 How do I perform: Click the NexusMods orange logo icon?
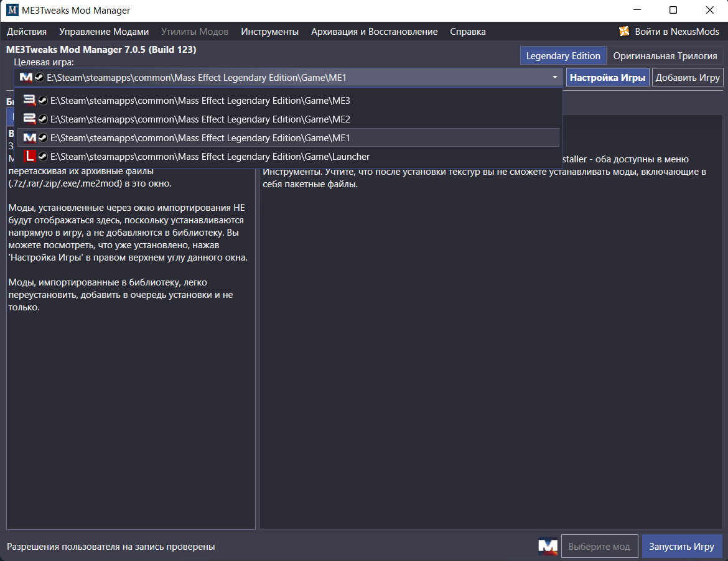tap(624, 31)
